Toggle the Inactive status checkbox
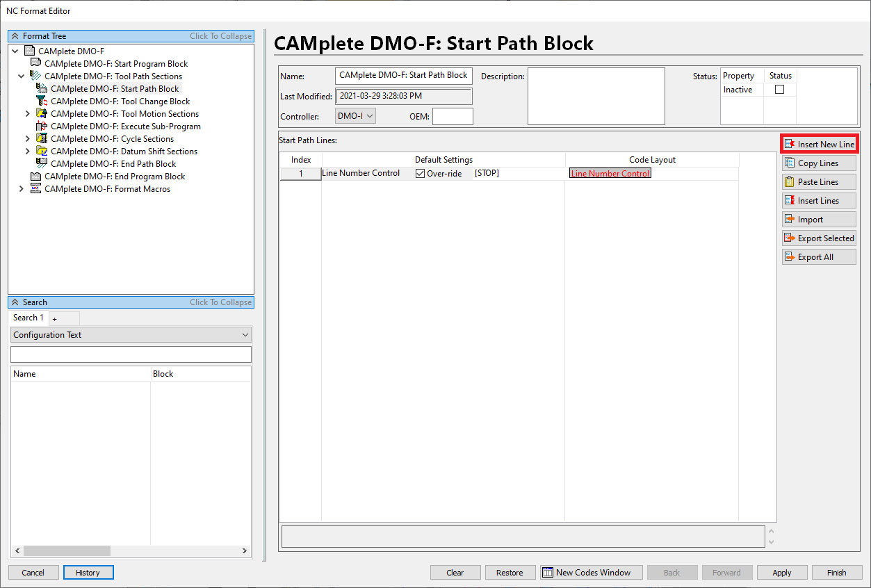The image size is (871, 588). [x=779, y=90]
